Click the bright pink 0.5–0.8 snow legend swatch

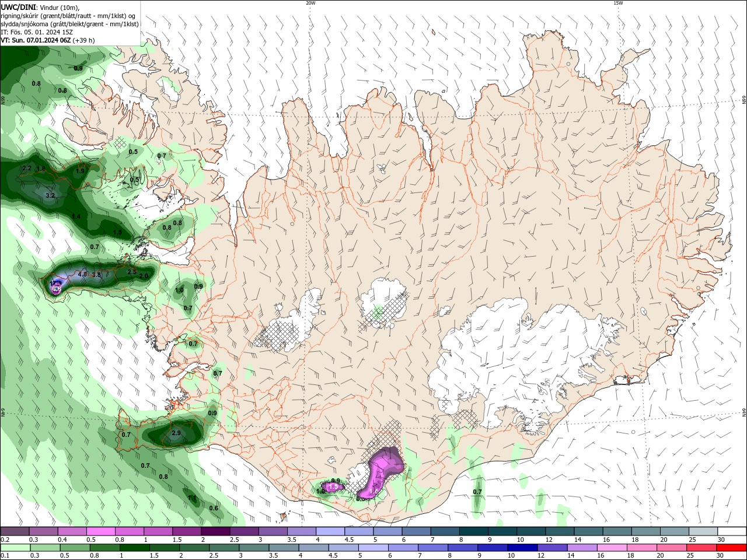tap(100, 531)
